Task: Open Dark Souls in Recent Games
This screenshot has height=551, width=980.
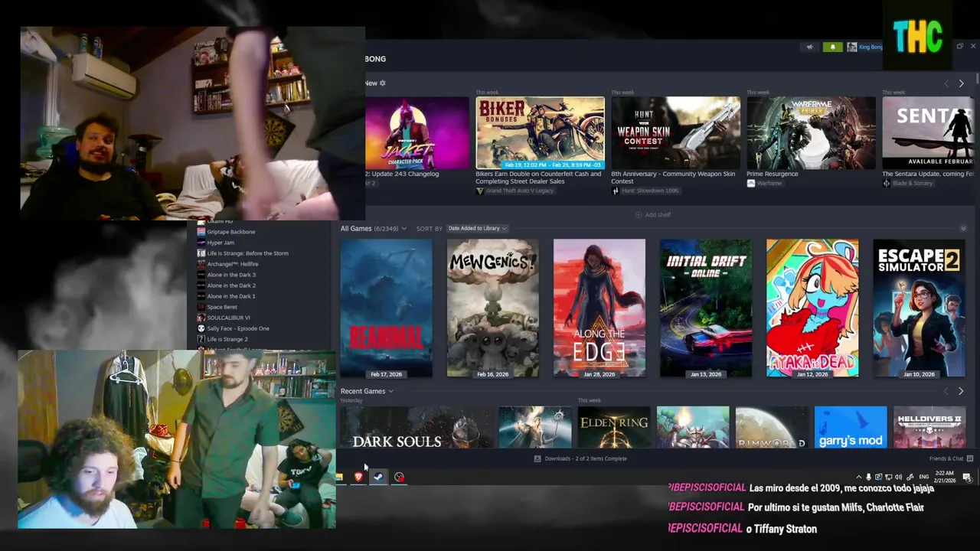Action: pyautogui.click(x=418, y=427)
